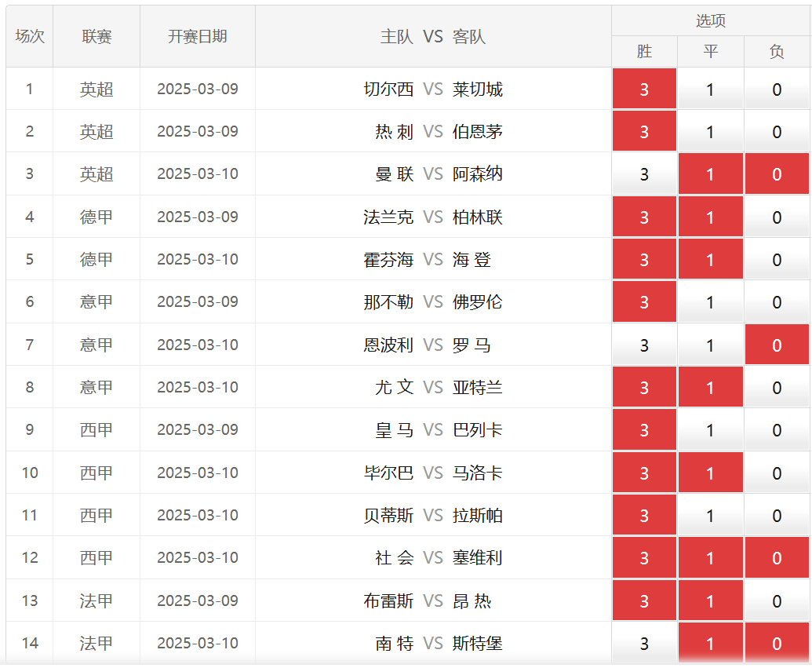
Task: Select win option 3 for 恩波利 VS 罗马
Action: tap(644, 345)
